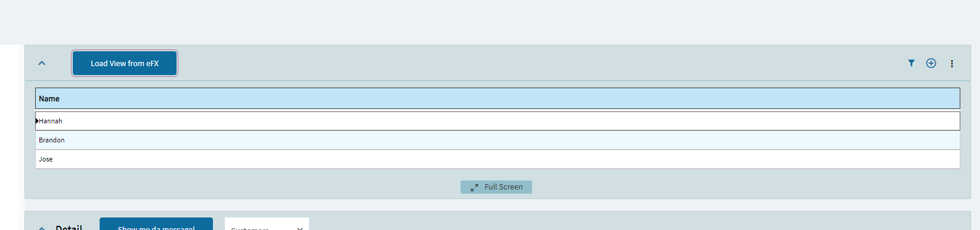Image resolution: width=980 pixels, height=230 pixels.
Task: Select the Jose row
Action: tap(497, 159)
